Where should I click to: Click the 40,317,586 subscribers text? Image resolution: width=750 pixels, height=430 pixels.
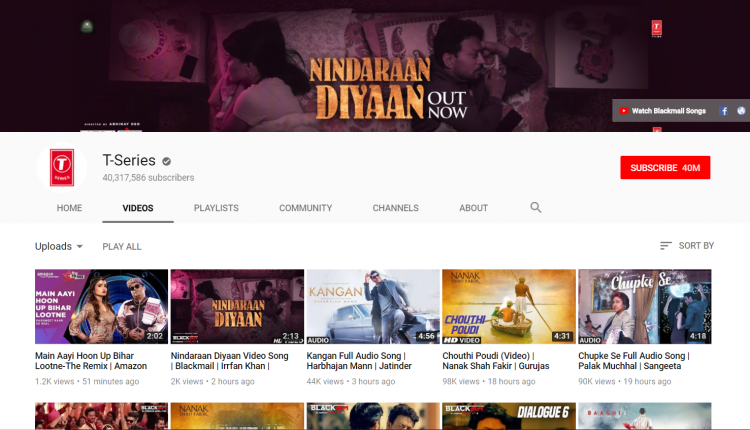(148, 178)
